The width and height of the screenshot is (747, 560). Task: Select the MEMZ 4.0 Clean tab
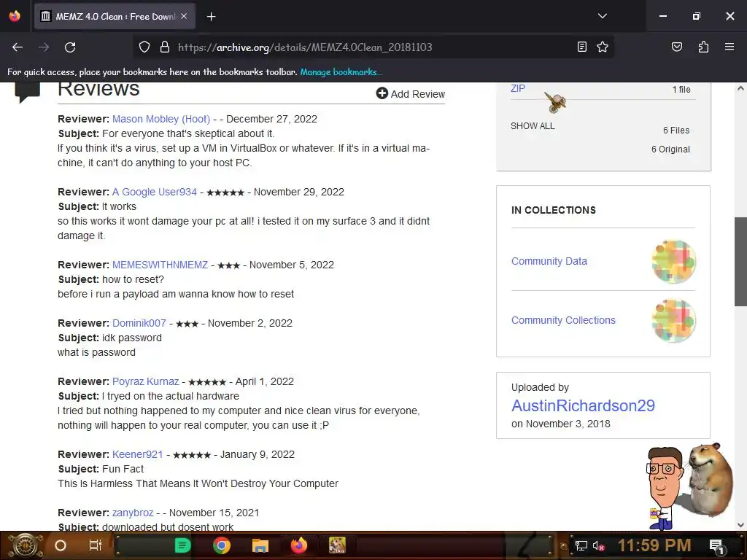coord(115,17)
